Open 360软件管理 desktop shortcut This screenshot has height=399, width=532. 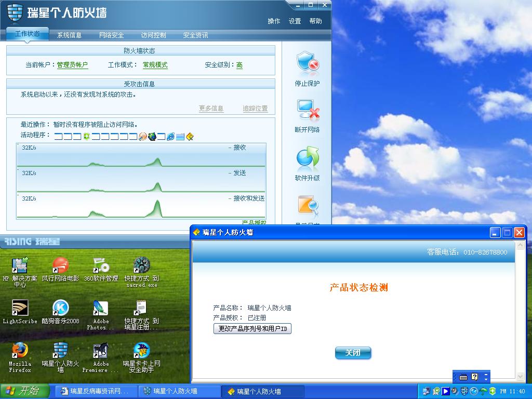101,265
